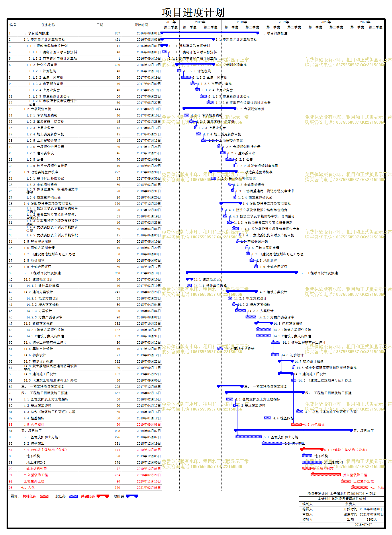This screenshot has height=535, width=392.
Task: Click the 任务名称 column header
Action: point(48,25)
